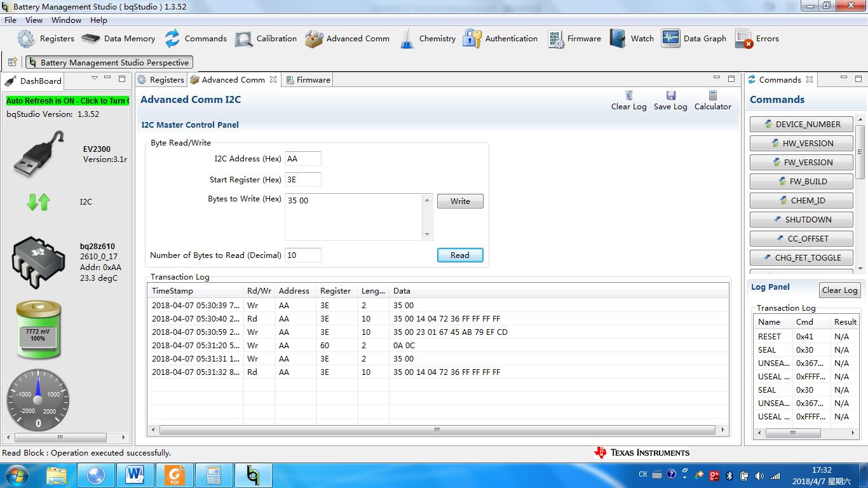Open the Registers tool in the toolbar
The width and height of the screenshot is (868, 488).
tap(45, 39)
